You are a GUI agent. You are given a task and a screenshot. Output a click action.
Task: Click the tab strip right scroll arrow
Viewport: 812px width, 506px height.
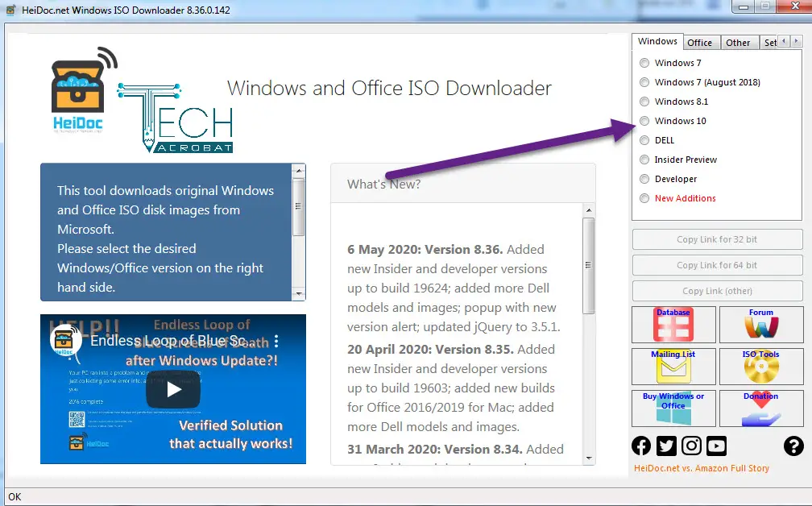797,41
